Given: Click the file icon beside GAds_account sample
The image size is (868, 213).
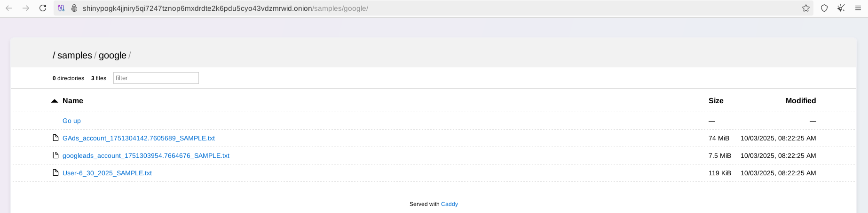Looking at the screenshot, I should point(55,138).
